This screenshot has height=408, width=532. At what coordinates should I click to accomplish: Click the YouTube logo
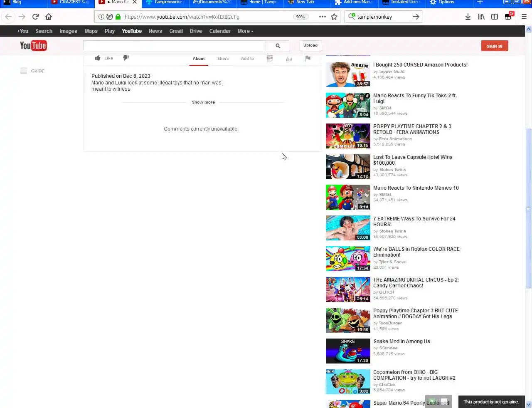pos(33,46)
